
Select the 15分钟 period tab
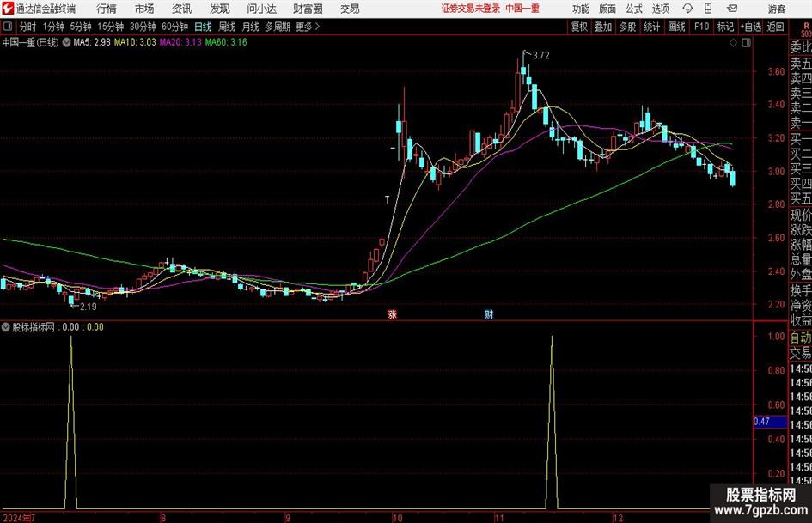[x=111, y=27]
